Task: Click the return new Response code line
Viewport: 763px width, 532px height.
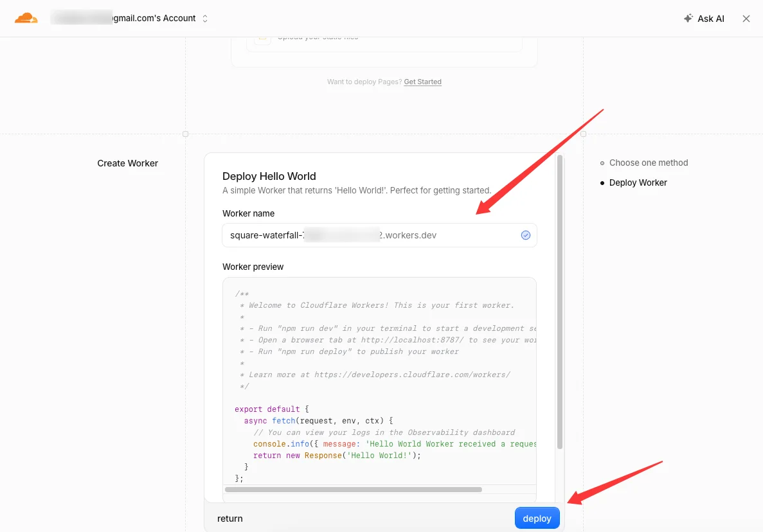Action: (337, 456)
